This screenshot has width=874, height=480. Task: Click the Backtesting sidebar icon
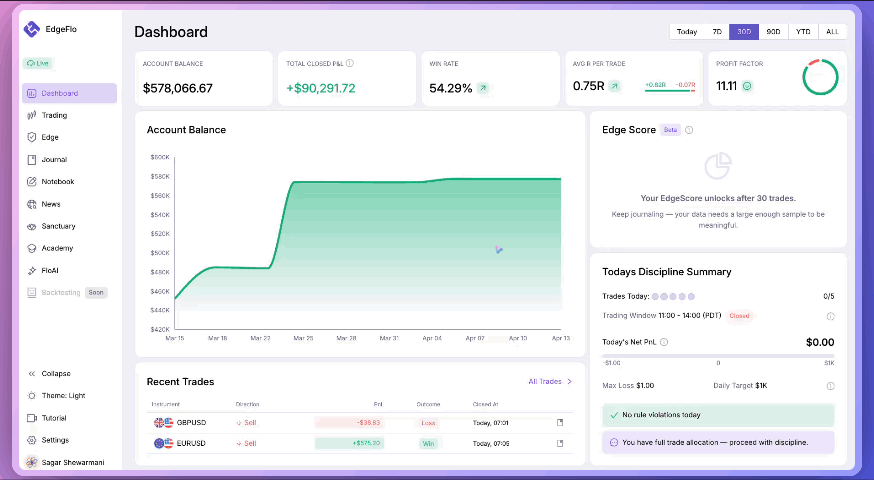click(x=32, y=293)
